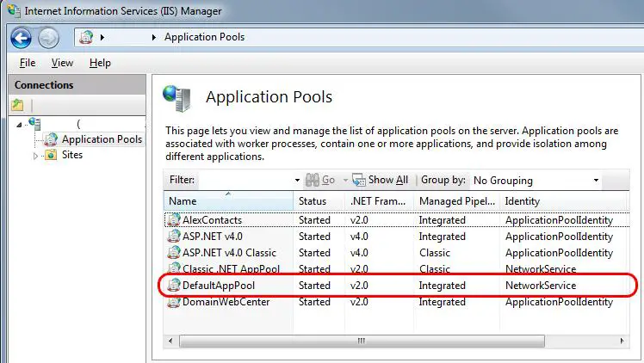
Task: Click NetworkService identity of Classic .NET AppPool
Action: click(x=541, y=269)
